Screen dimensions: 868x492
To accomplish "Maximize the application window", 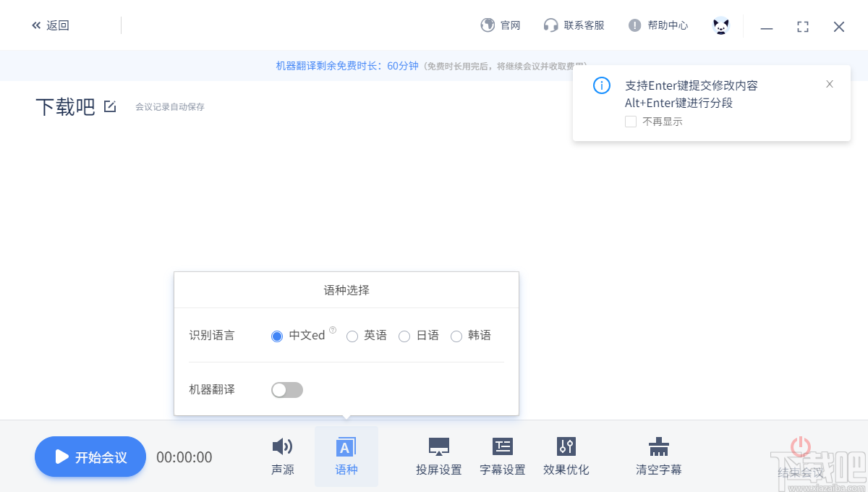I will [x=803, y=27].
